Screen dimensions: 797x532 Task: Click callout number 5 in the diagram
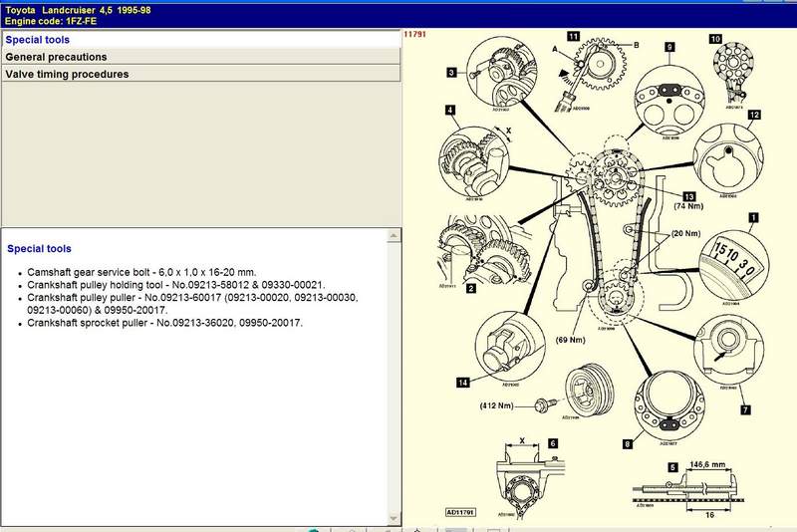point(673,467)
